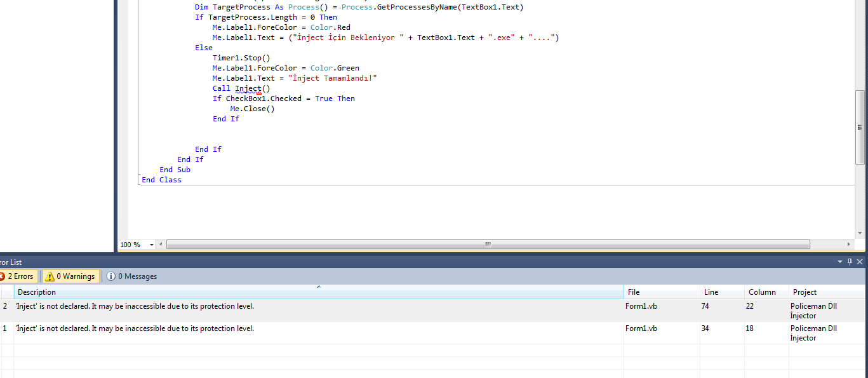Sort errors by the File column header

(662, 292)
